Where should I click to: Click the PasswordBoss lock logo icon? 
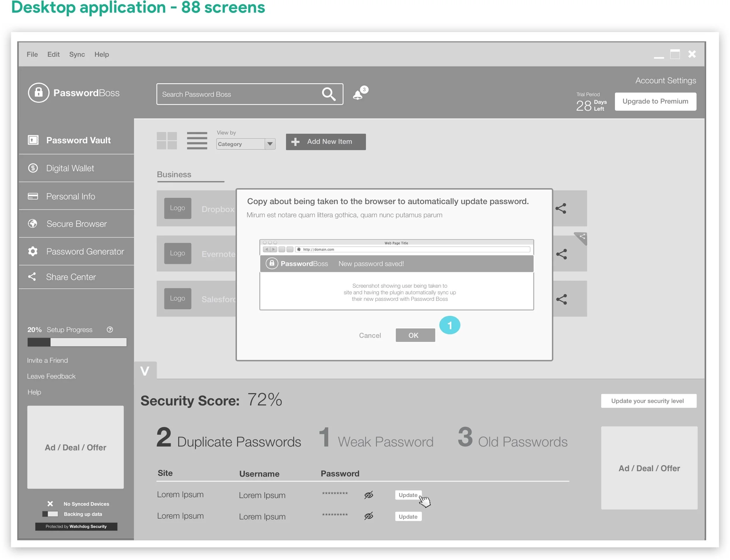point(38,93)
